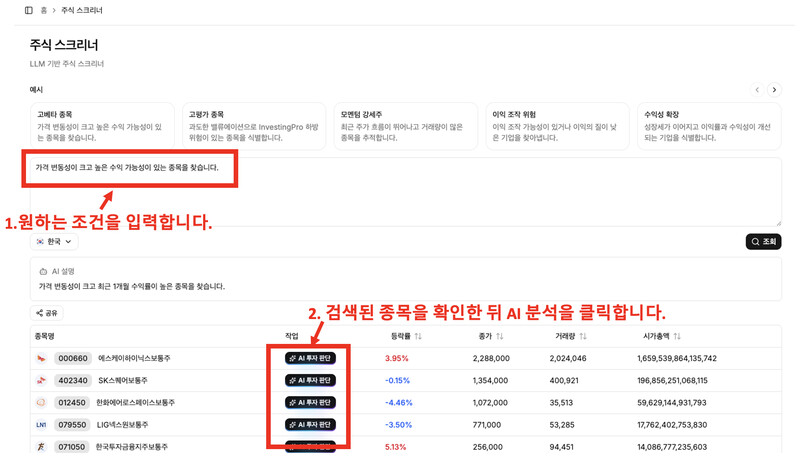Click the 071050 ticker badge
Screen dimensions: 800x456
coord(71,447)
